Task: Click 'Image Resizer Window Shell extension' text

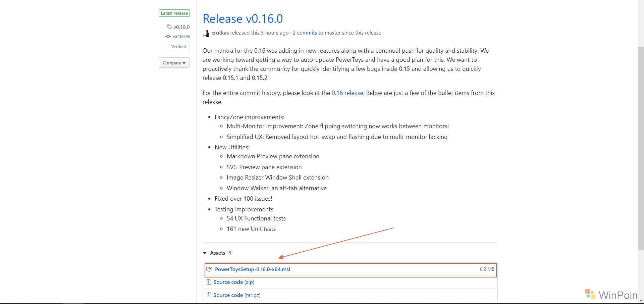Action: pos(278,178)
